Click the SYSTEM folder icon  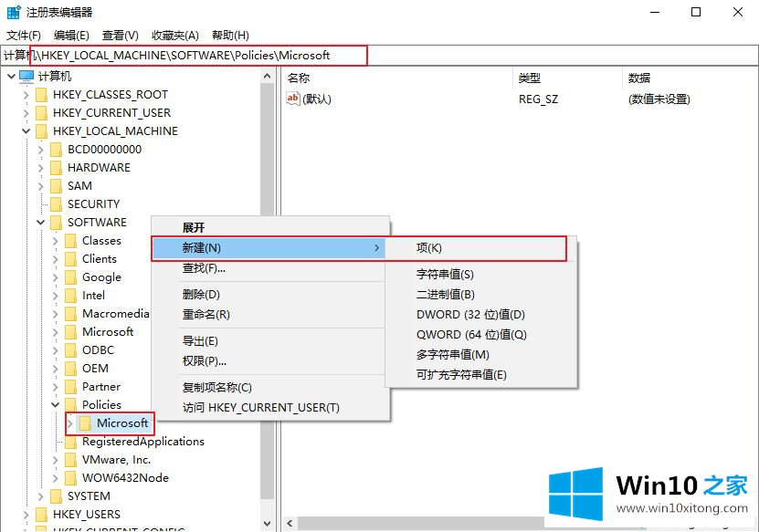tap(57, 496)
